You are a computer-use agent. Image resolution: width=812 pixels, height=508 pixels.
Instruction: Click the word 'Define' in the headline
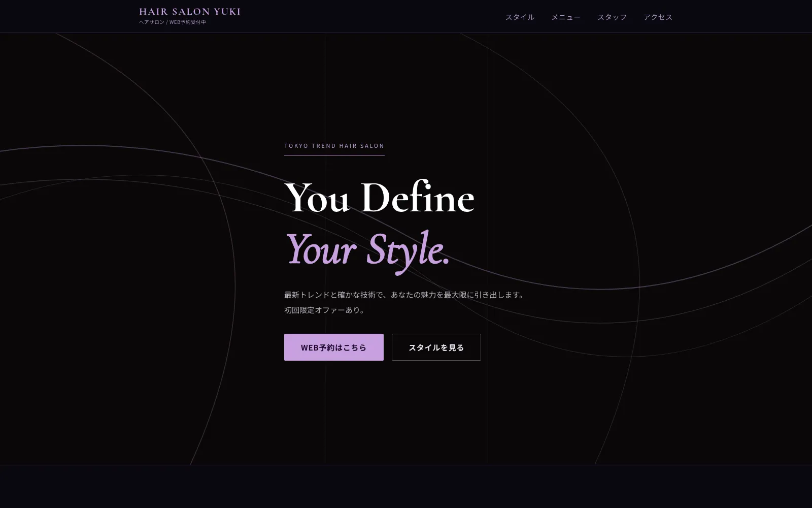(x=418, y=198)
